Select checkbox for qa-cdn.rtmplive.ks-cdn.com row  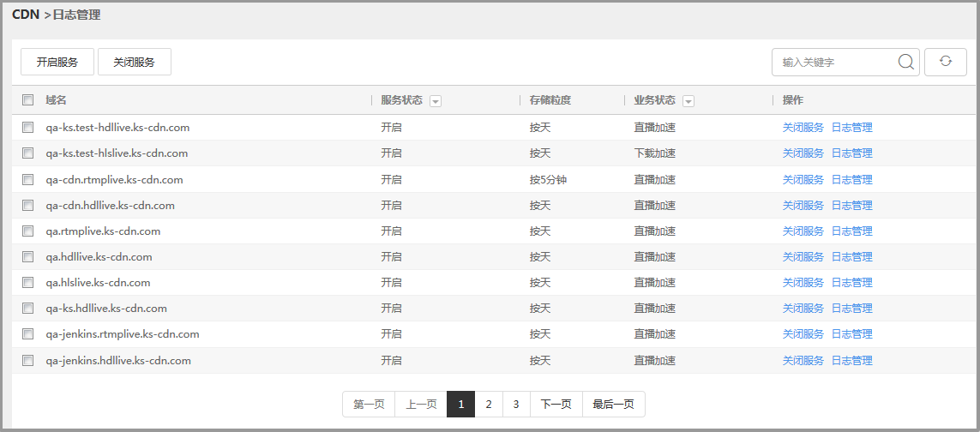(x=28, y=179)
